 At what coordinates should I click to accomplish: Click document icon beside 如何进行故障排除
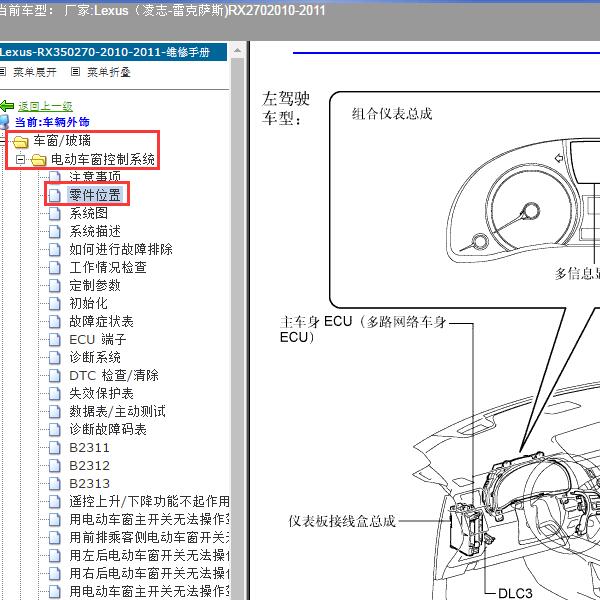pyautogui.click(x=55, y=249)
